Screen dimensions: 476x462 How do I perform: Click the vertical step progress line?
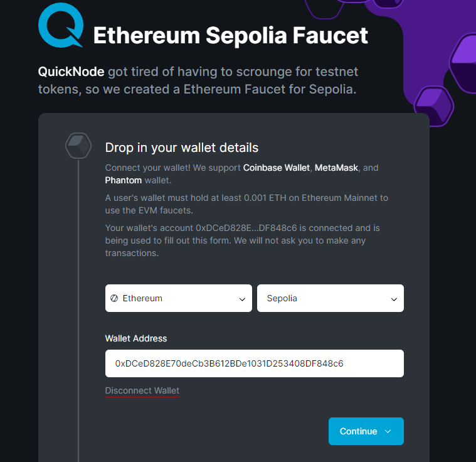pos(78,314)
